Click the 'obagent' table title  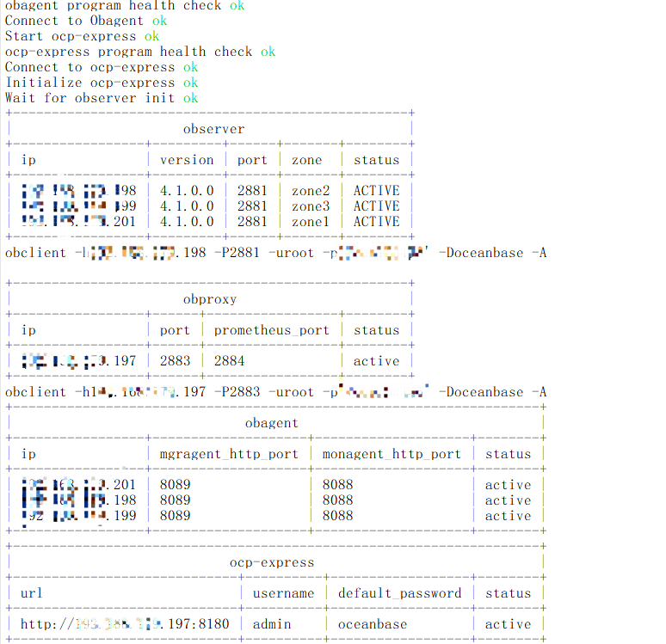(x=272, y=423)
